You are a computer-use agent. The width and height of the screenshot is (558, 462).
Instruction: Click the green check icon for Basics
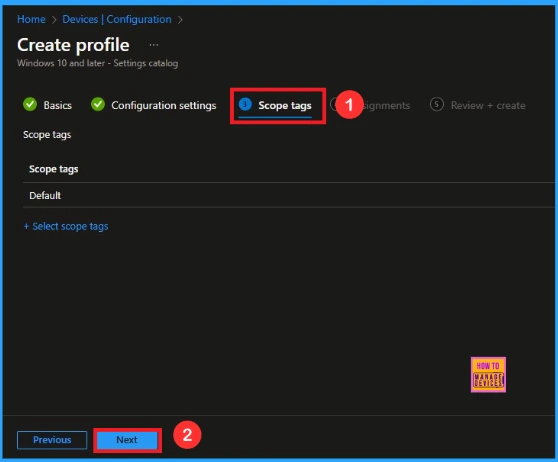(30, 104)
